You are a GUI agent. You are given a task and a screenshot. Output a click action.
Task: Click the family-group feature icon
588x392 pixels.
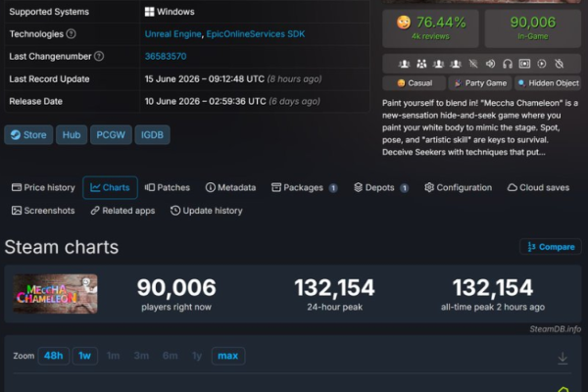coord(421,64)
